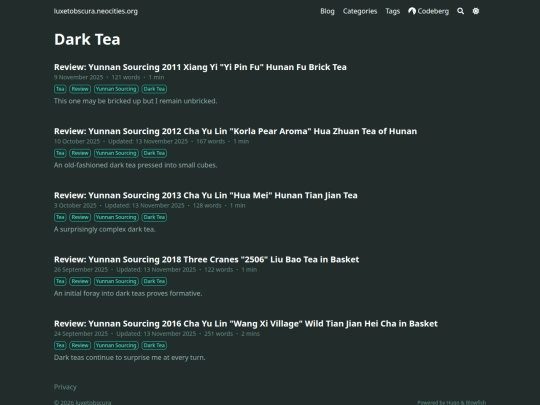
Task: Toggle dark mode with sun icon
Action: click(476, 11)
